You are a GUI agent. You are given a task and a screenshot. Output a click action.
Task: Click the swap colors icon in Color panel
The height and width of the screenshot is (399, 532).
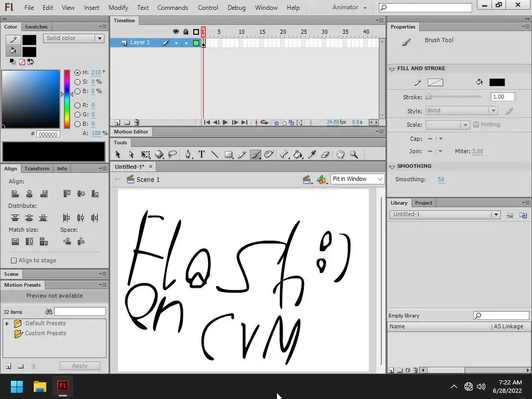(x=31, y=62)
